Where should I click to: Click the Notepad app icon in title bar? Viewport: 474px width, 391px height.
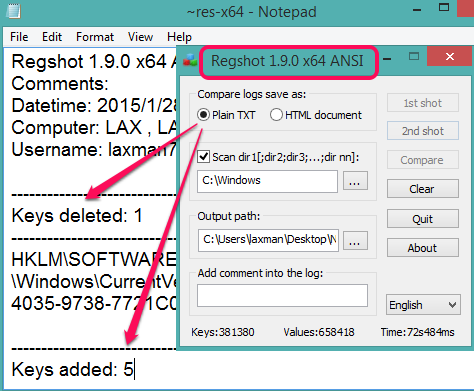click(14, 11)
